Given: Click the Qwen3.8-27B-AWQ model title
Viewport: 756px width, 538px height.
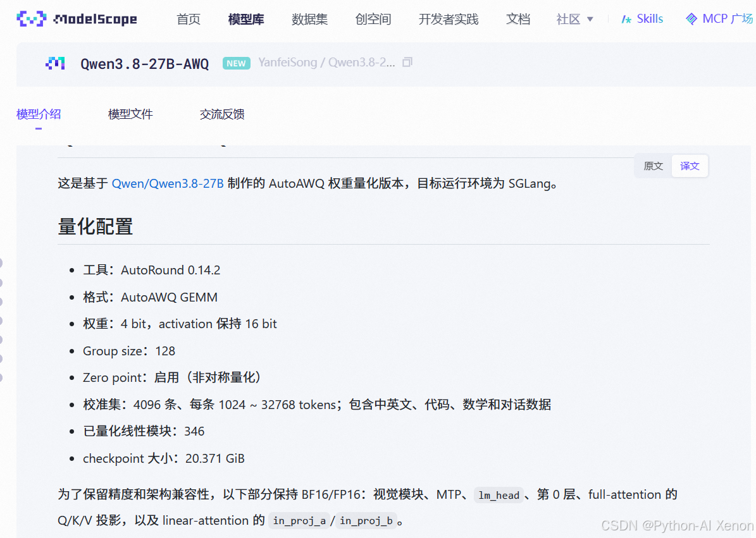Looking at the screenshot, I should (x=145, y=64).
